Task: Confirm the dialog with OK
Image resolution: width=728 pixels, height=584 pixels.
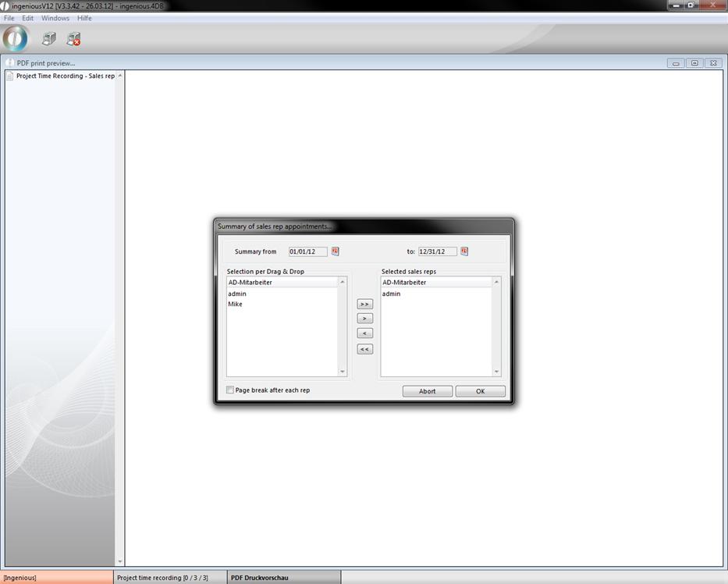Action: (480, 391)
